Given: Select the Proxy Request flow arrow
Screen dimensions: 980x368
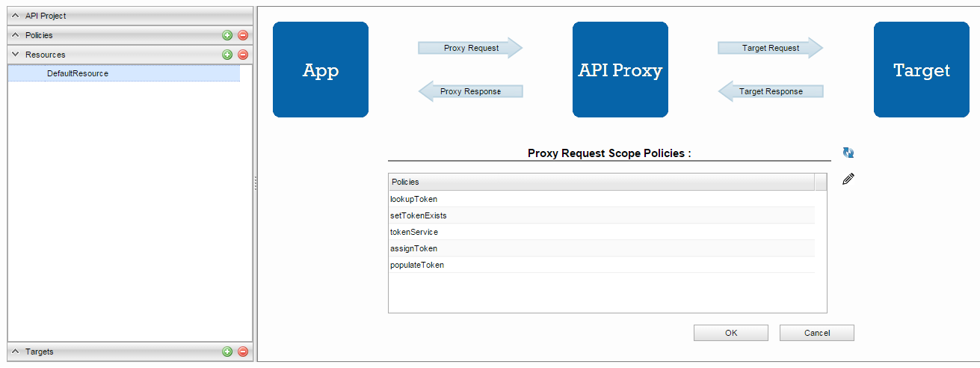Looking at the screenshot, I should [x=470, y=48].
